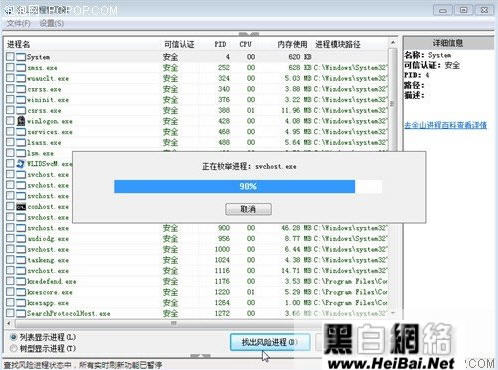Click the kxescore.exe process icon
498x370 pixels.
(x=21, y=292)
